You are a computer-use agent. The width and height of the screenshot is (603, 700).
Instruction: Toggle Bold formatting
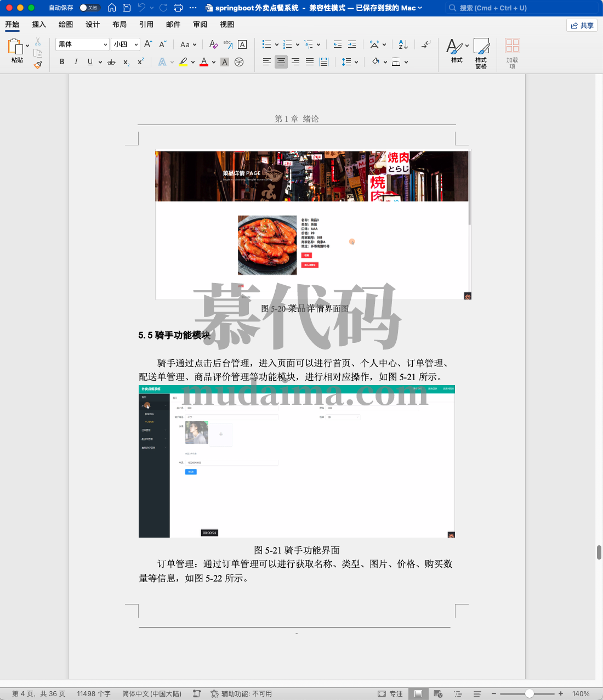pyautogui.click(x=62, y=62)
